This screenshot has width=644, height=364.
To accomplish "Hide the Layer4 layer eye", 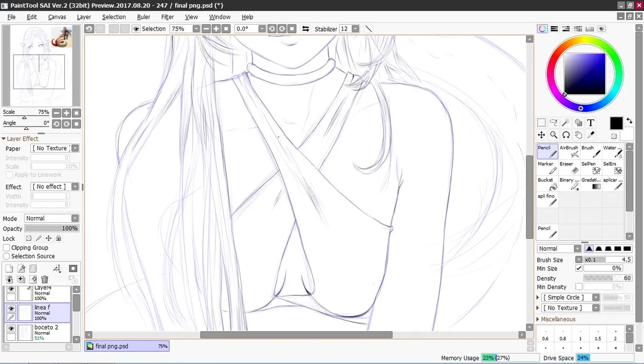I will (x=11, y=289).
